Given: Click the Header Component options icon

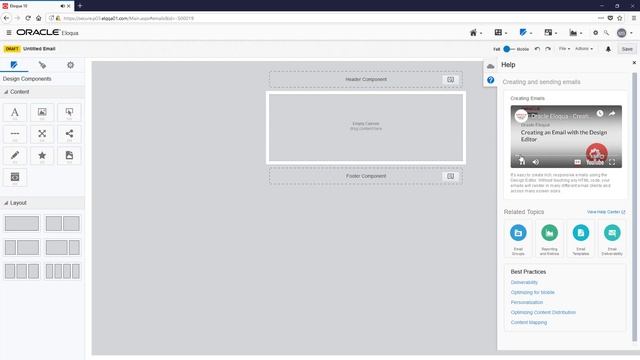Looking at the screenshot, I should [451, 80].
